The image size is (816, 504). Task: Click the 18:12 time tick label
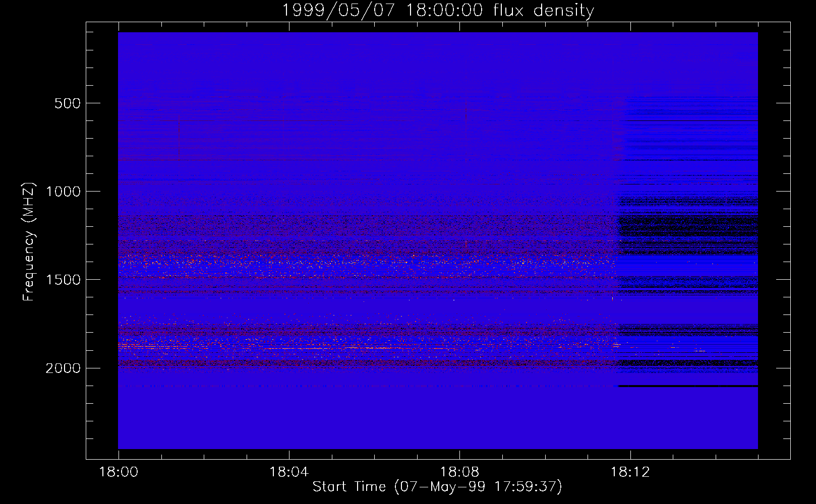[630, 472]
